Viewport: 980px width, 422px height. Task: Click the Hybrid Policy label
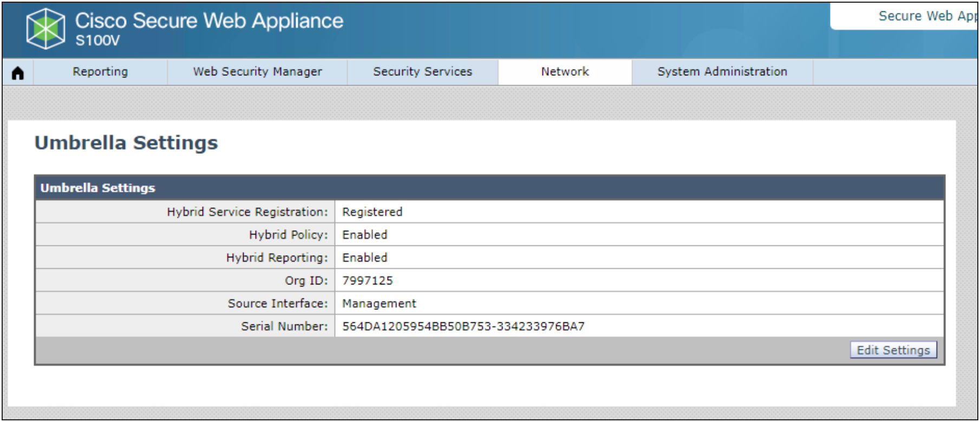289,235
